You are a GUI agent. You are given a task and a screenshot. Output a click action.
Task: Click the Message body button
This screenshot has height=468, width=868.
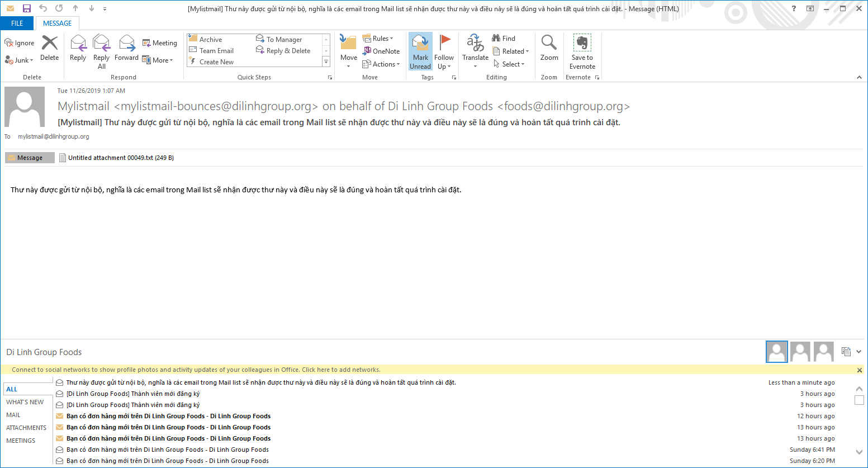tap(30, 158)
